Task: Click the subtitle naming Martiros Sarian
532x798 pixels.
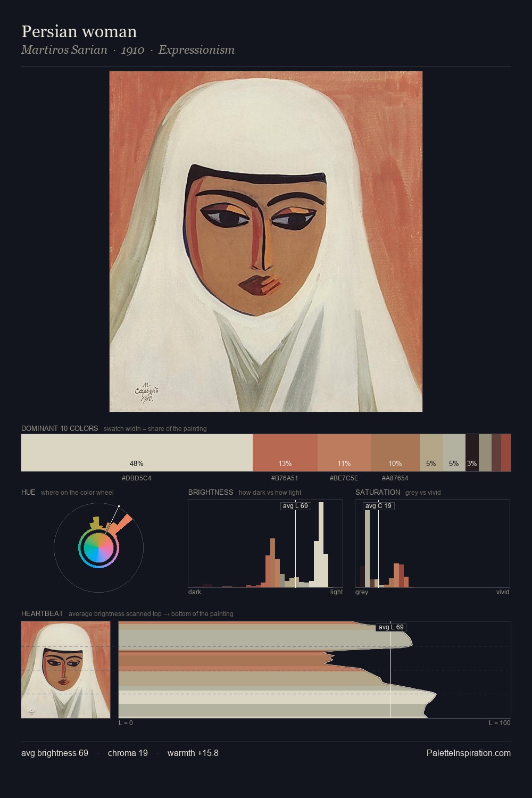Action: 128,50
